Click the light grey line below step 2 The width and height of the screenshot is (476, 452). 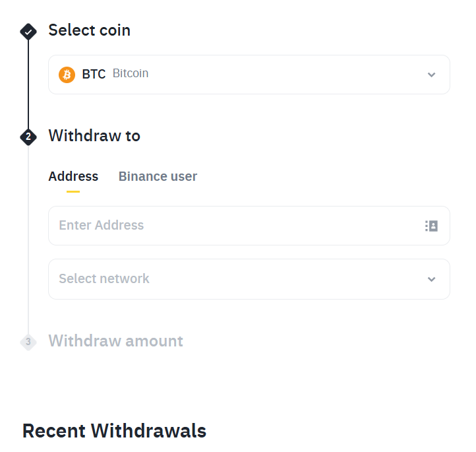28,238
